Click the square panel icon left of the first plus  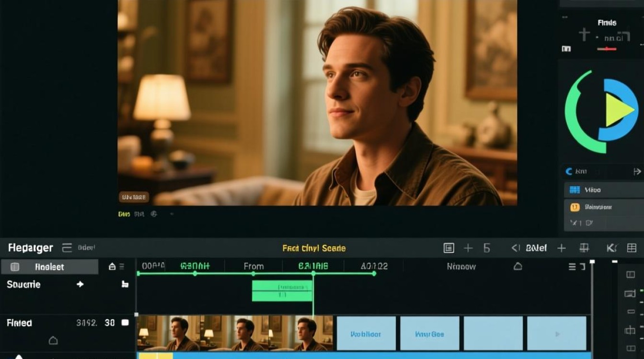448,248
